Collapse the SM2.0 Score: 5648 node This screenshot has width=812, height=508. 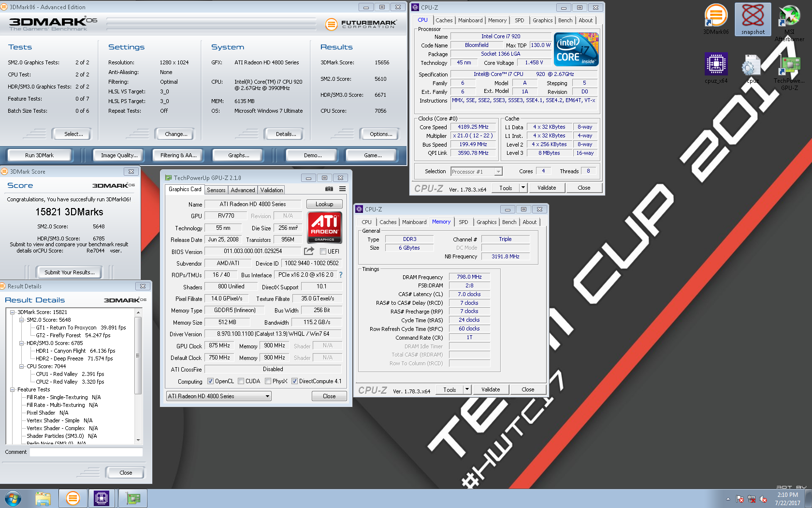coord(22,320)
